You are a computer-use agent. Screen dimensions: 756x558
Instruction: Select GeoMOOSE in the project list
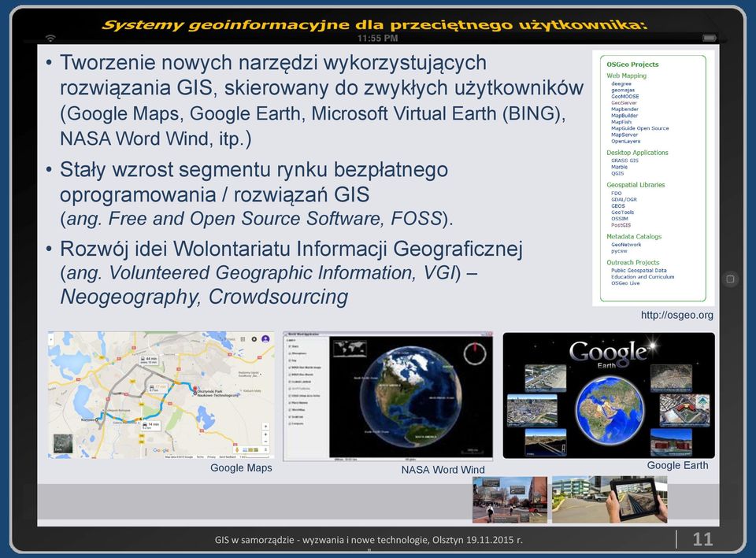click(x=624, y=96)
